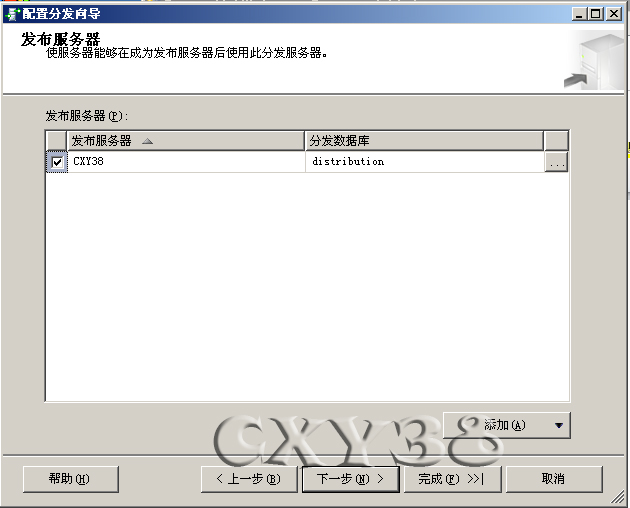
Task: Cancel the wizard with 取消
Action: [553, 479]
